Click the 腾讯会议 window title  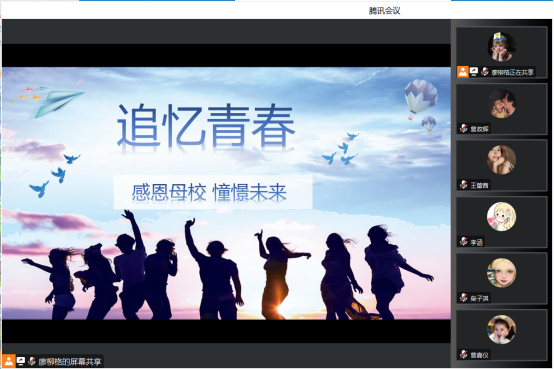[x=384, y=11]
